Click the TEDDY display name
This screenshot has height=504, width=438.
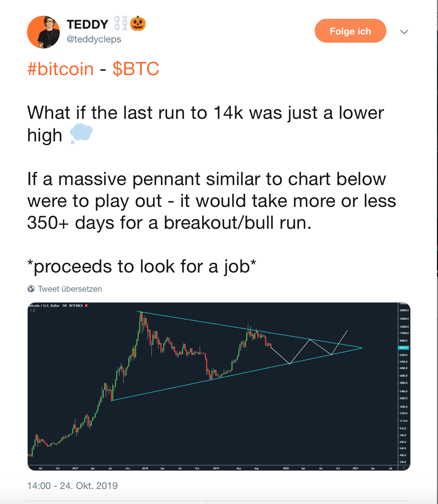coord(87,25)
